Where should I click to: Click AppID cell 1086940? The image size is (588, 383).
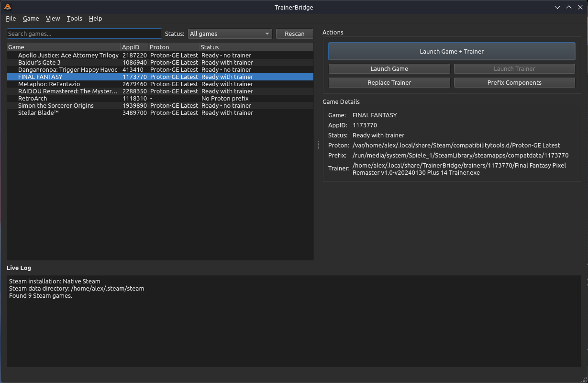pyautogui.click(x=134, y=62)
